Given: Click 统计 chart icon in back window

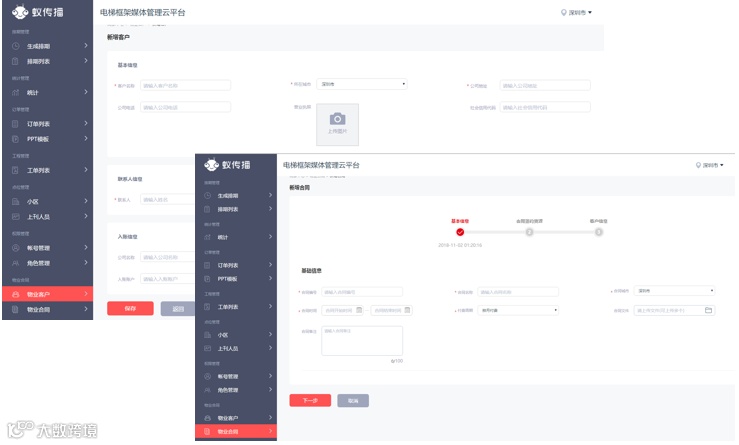Looking at the screenshot, I should pos(16,92).
